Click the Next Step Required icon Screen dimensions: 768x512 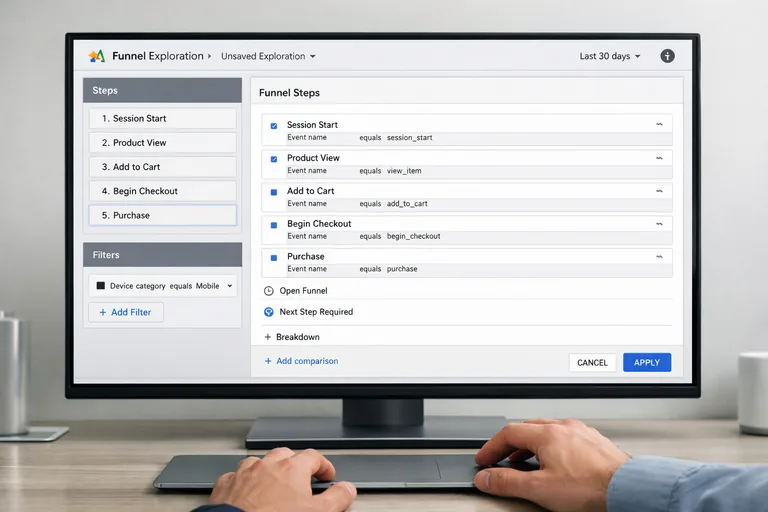tap(268, 312)
